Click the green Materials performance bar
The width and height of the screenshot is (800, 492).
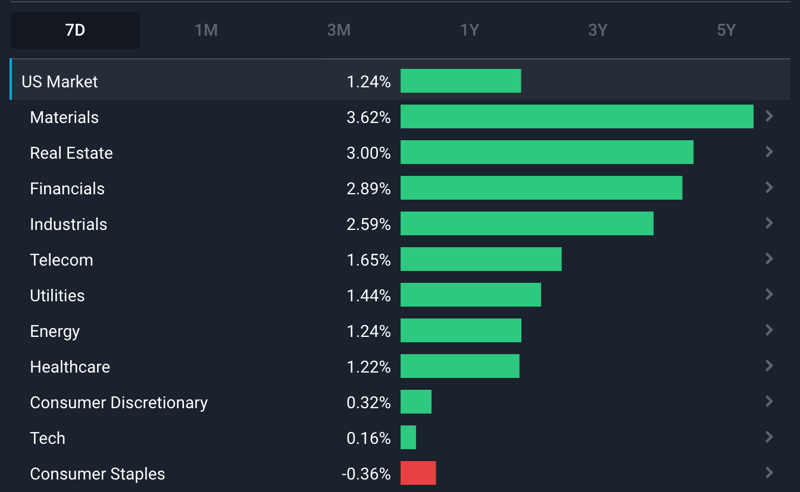(x=577, y=116)
